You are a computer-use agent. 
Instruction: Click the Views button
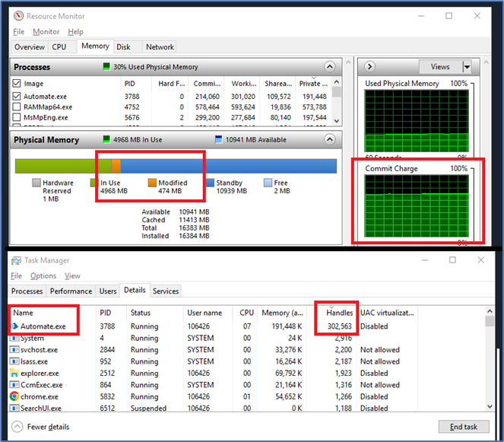(x=440, y=67)
